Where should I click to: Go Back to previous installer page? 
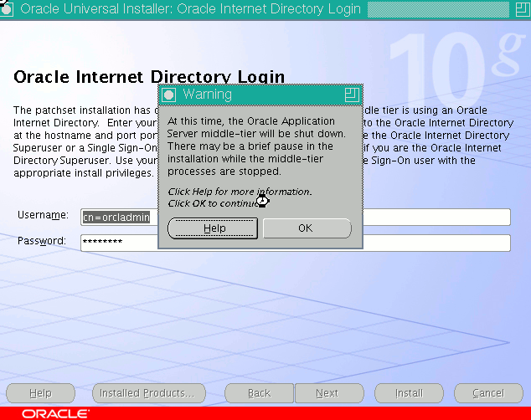260,393
